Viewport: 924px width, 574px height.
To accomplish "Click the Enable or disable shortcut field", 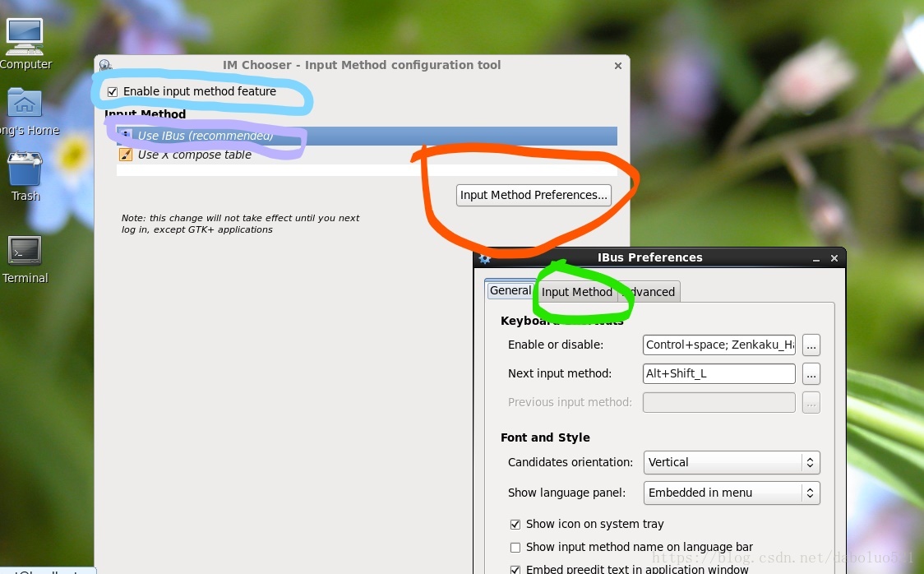I will click(x=719, y=345).
